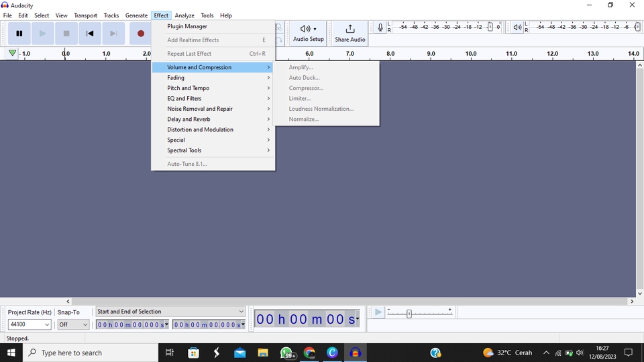Open WhatsApp from the taskbar

pyautogui.click(x=287, y=353)
